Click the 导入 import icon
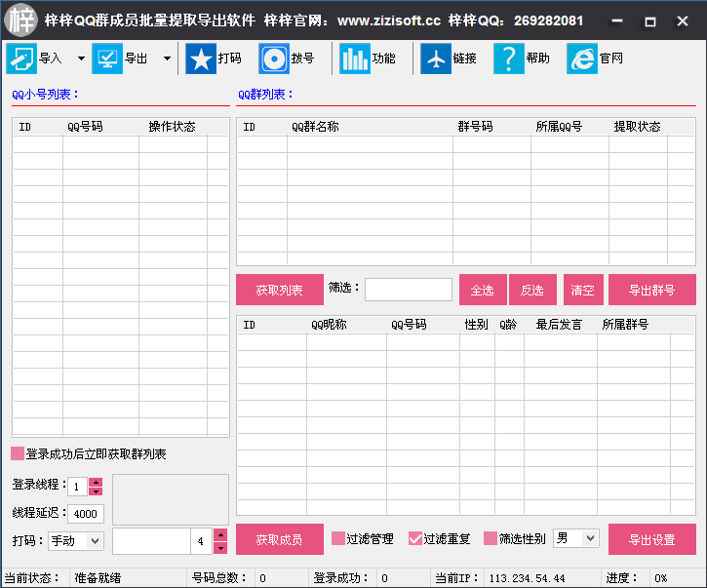 tap(21, 59)
